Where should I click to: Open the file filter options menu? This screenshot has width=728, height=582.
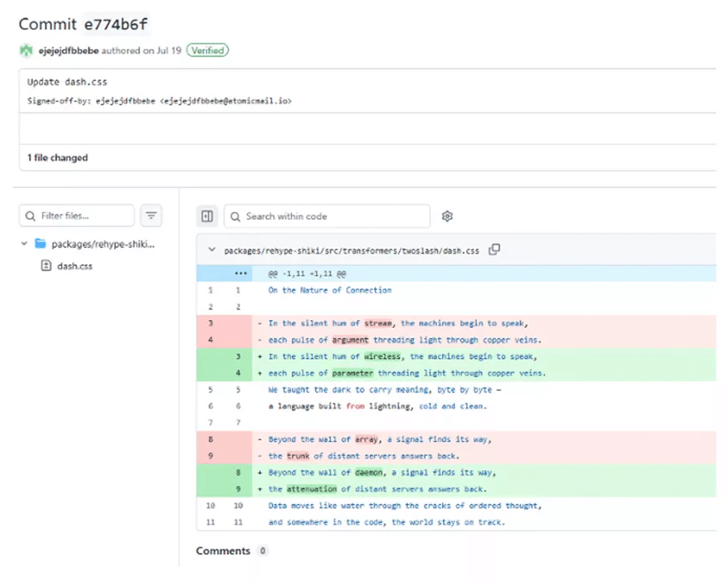(x=151, y=215)
